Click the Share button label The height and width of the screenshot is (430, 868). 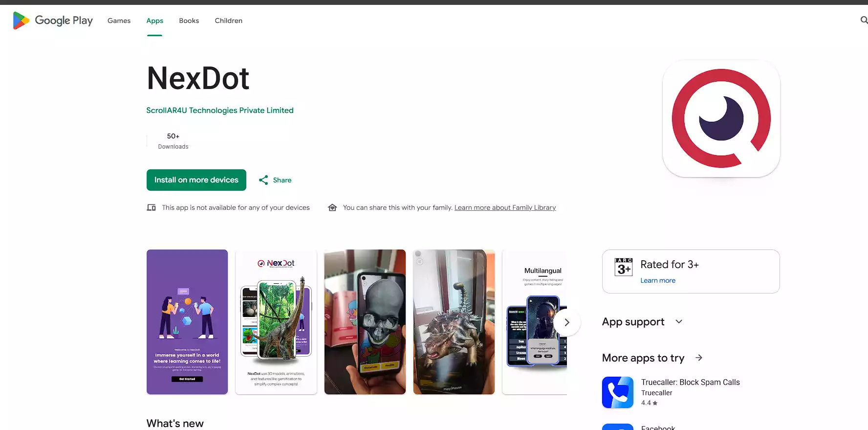tap(282, 180)
